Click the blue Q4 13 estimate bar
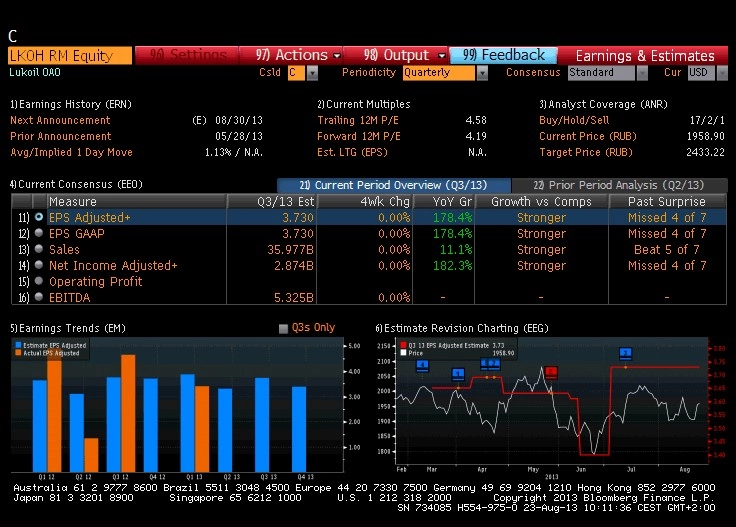Viewport: 736px width, 527px height. tap(299, 429)
